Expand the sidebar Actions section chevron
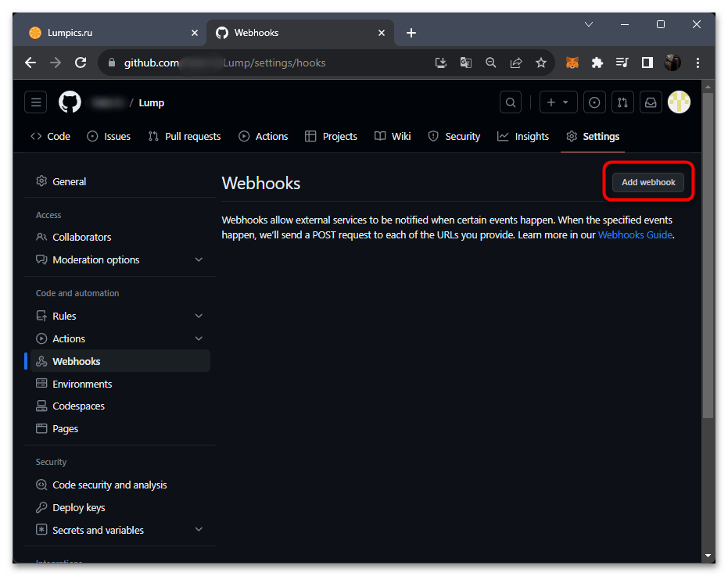This screenshot has width=728, height=576. pos(199,338)
